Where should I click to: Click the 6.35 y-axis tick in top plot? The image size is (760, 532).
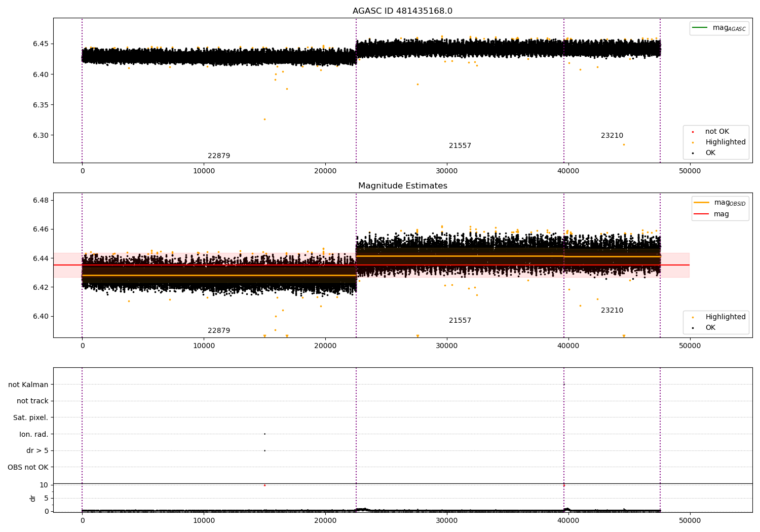tap(41, 105)
